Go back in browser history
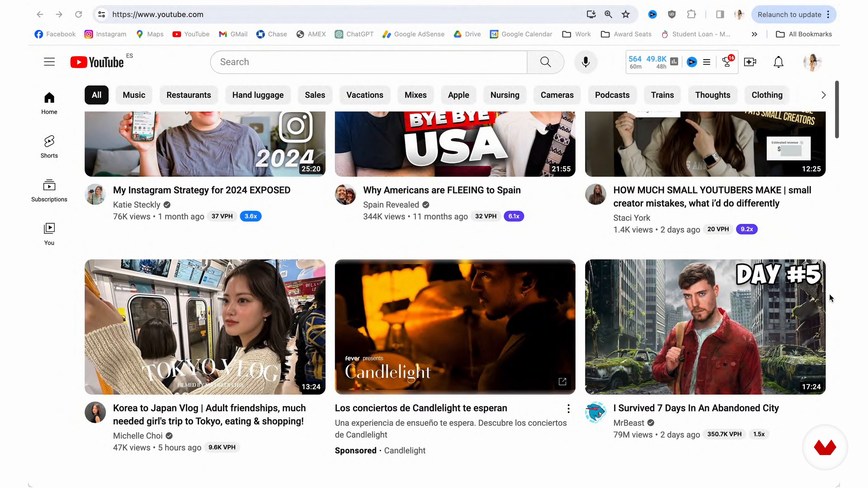 click(40, 14)
